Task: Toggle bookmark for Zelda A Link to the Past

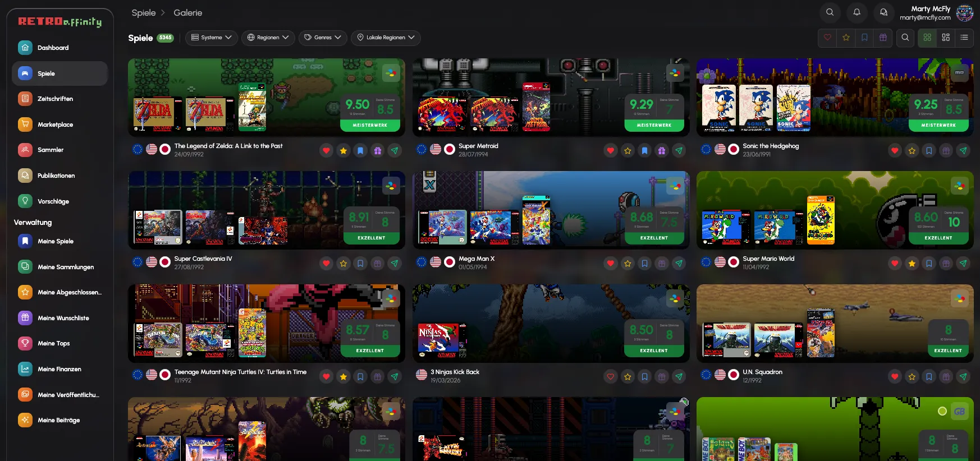Action: pos(360,150)
